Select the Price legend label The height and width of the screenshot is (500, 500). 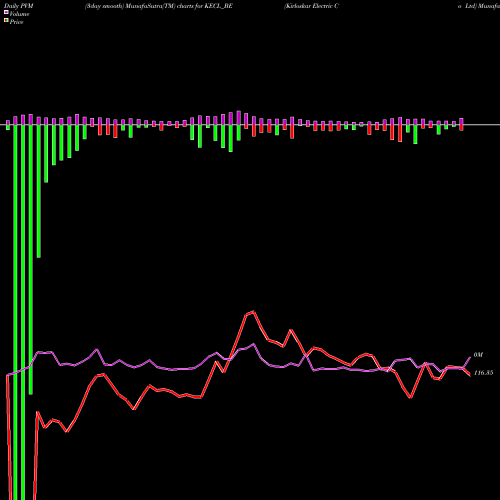click(16, 22)
